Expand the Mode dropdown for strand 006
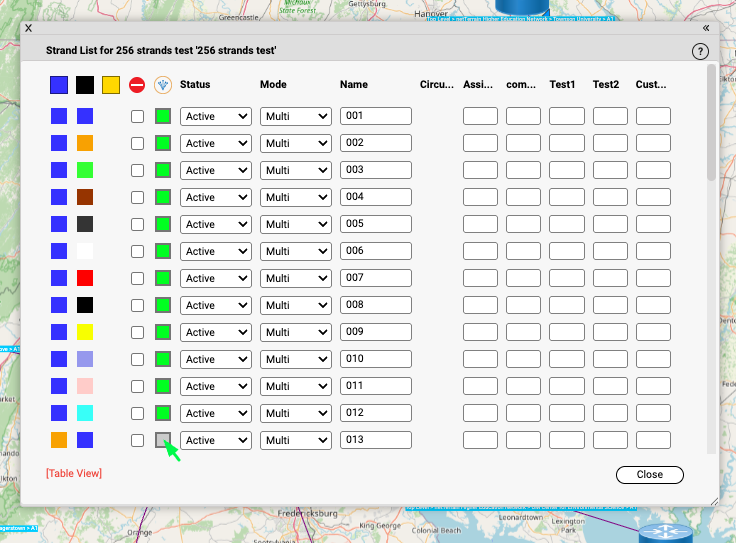This screenshot has width=736, height=543. (x=295, y=251)
